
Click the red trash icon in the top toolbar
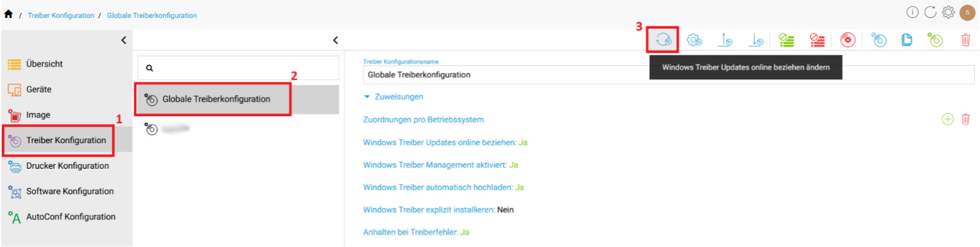point(965,40)
